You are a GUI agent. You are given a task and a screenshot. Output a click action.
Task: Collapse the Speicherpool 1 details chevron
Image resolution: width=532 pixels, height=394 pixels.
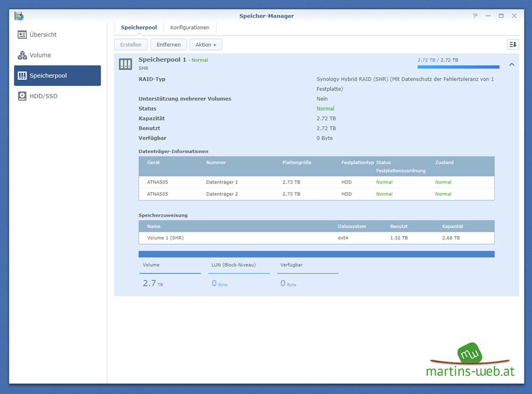coord(512,64)
